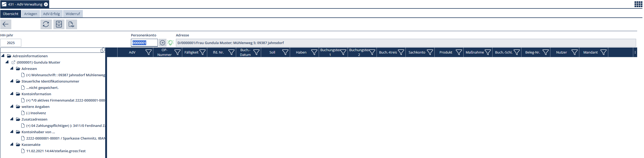Viewport: 644px width, 158px height.
Task: Click the arrow button beside Personenkonto
Action: tap(163, 43)
